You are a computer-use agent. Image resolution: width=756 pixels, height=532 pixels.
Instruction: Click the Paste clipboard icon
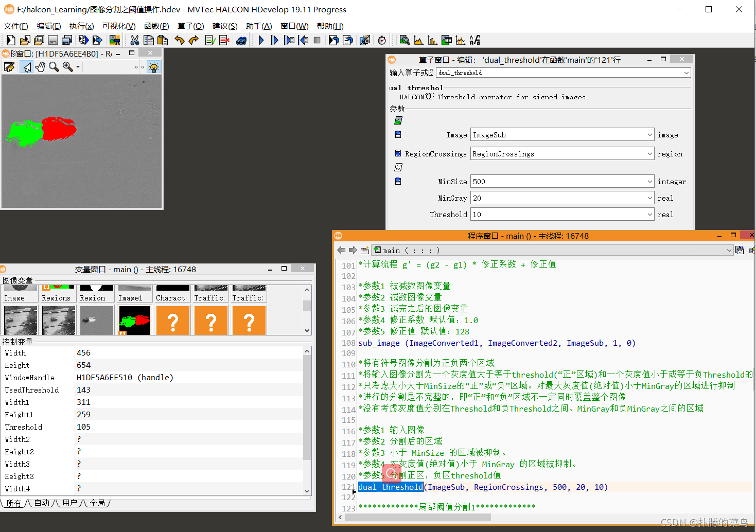[163, 40]
